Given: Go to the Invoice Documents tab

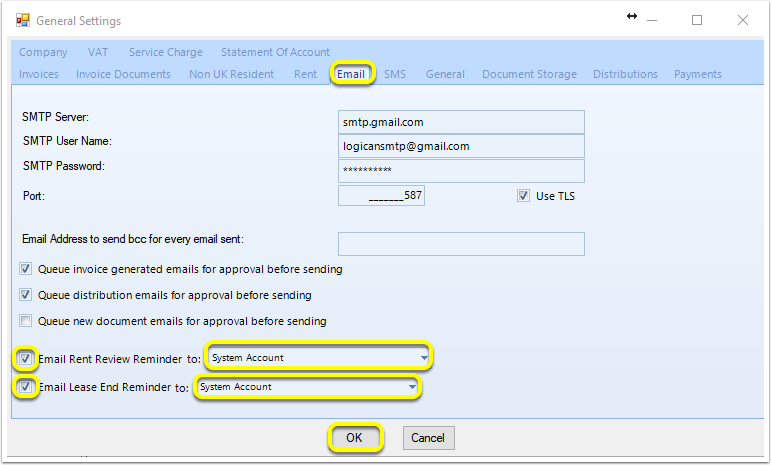Looking at the screenshot, I should pyautogui.click(x=123, y=74).
